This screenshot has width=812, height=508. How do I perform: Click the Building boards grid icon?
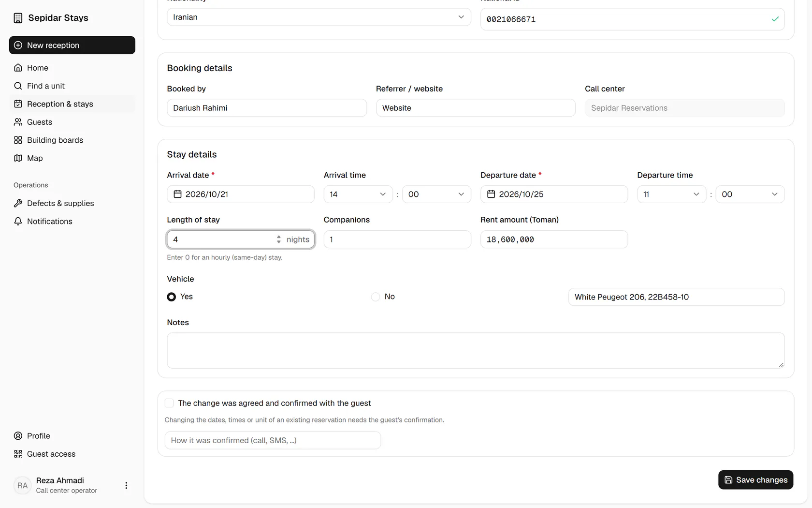[x=18, y=140]
